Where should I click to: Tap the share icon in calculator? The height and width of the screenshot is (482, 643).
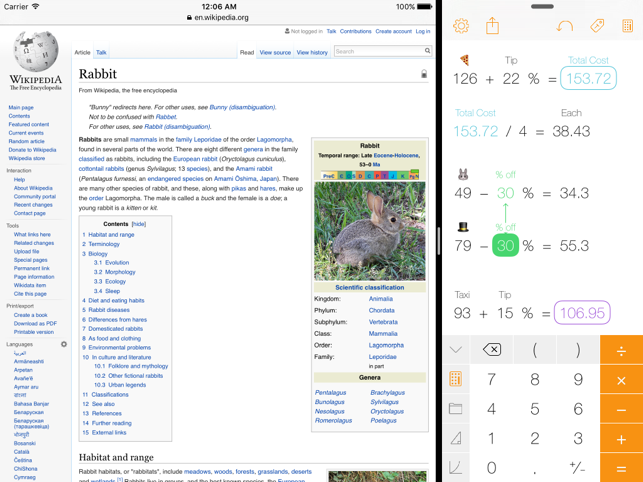(x=492, y=26)
